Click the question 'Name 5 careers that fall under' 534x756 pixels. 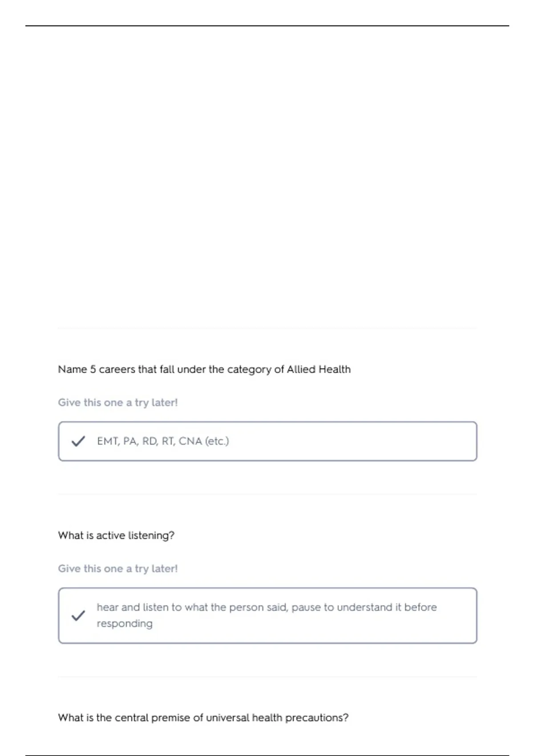[204, 369]
